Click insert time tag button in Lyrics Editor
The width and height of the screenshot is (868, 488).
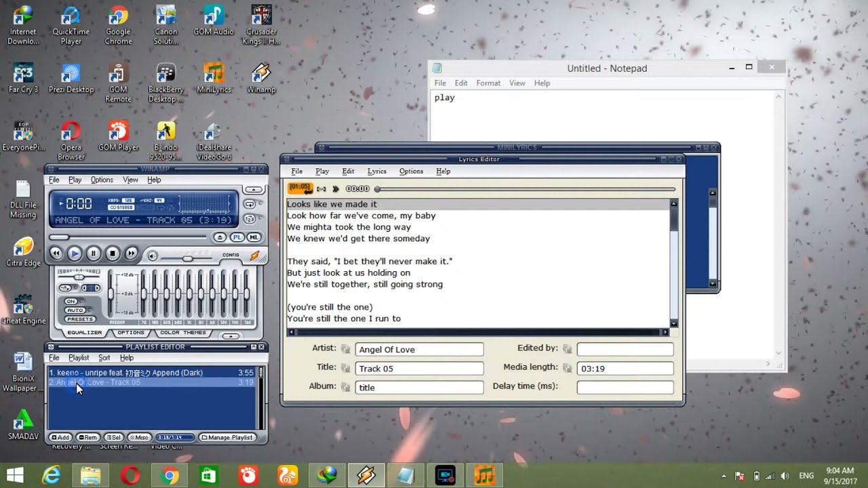(300, 188)
